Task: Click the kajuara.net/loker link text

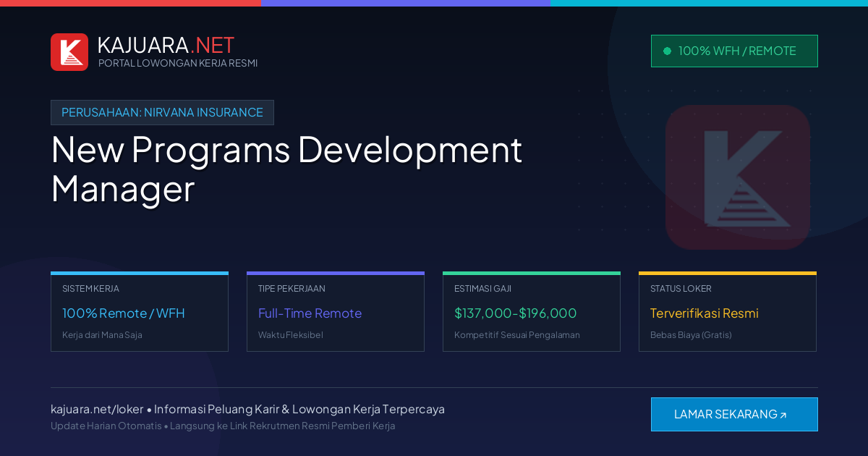Action: (x=97, y=409)
